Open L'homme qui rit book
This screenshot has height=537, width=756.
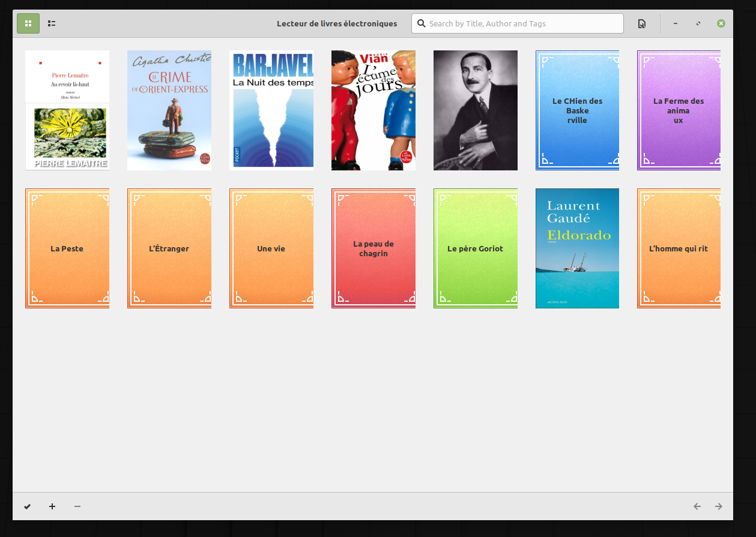point(679,248)
